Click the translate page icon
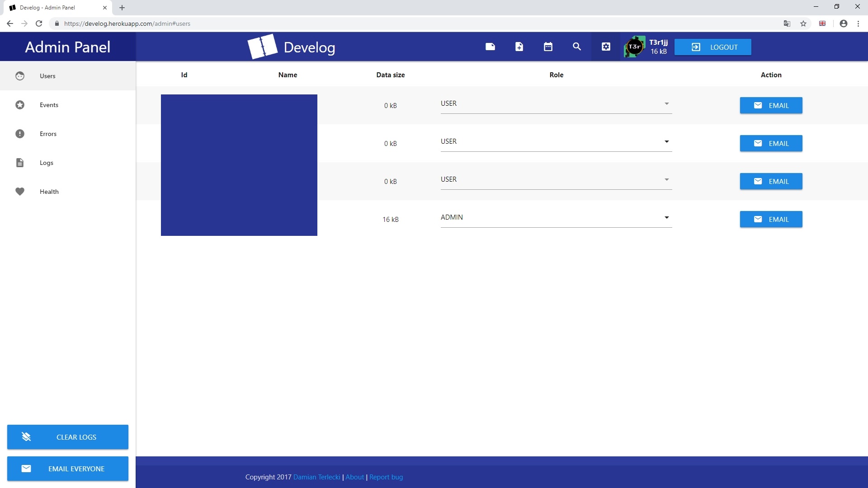Viewport: 868px width, 488px height. [x=787, y=23]
